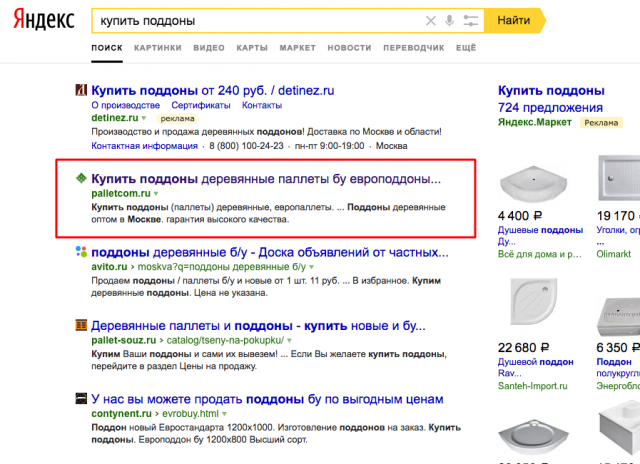Screen dimensions: 640x464
Task: Open result Деревянные паллеты и поддоны
Action: click(x=258, y=326)
